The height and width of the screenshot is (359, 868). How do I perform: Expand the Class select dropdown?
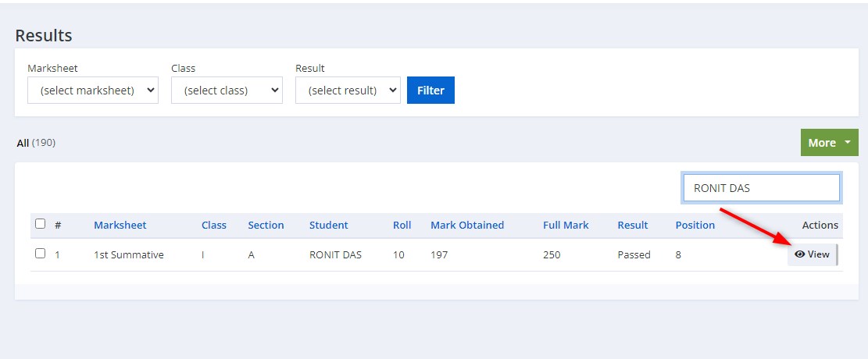227,91
